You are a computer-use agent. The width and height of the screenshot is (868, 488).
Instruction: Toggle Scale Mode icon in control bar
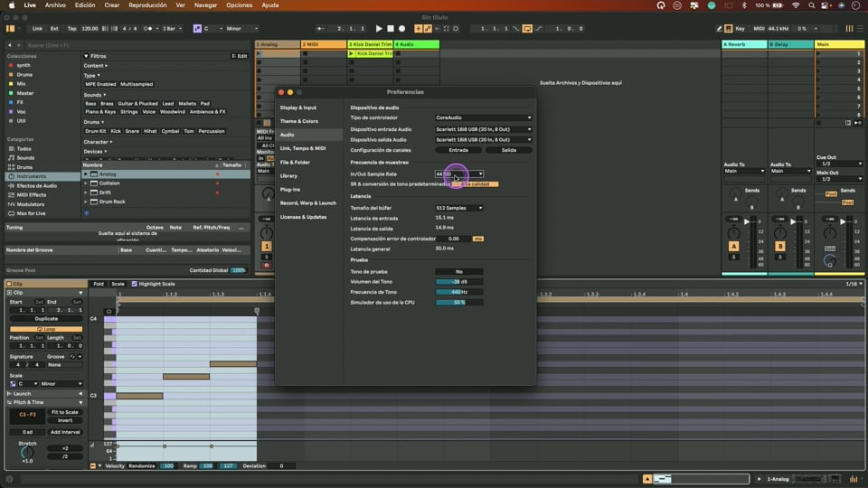coord(197,28)
